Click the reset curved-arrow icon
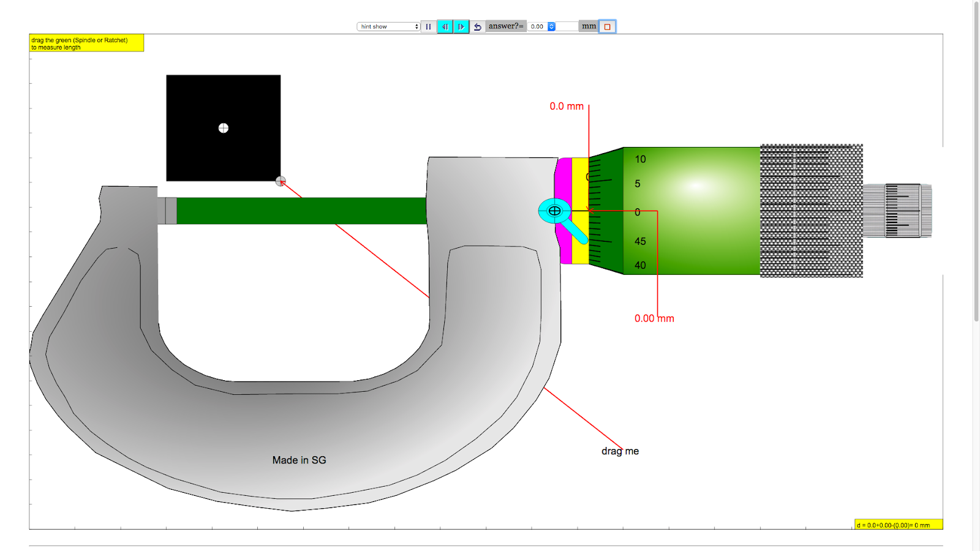Viewport: 980px width, 551px height. [x=478, y=26]
